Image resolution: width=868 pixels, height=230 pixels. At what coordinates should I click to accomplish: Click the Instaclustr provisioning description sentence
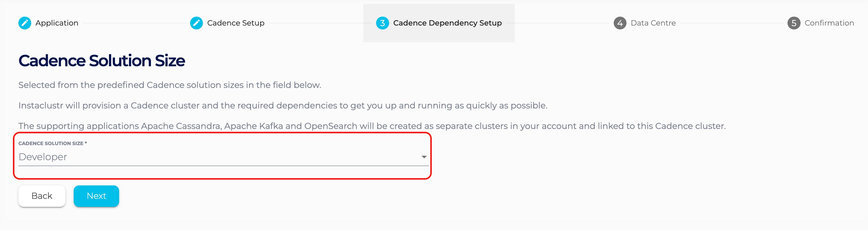pyautogui.click(x=283, y=105)
